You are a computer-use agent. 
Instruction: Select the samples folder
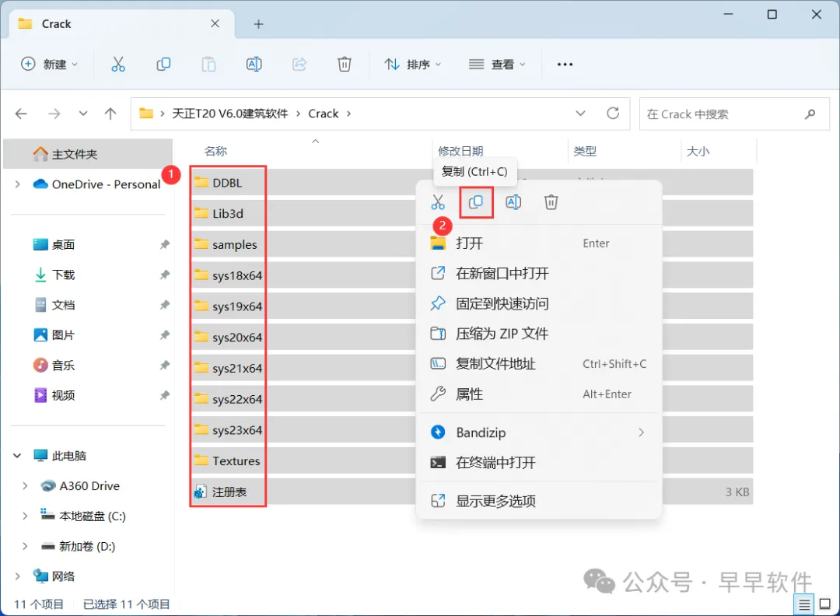(234, 244)
